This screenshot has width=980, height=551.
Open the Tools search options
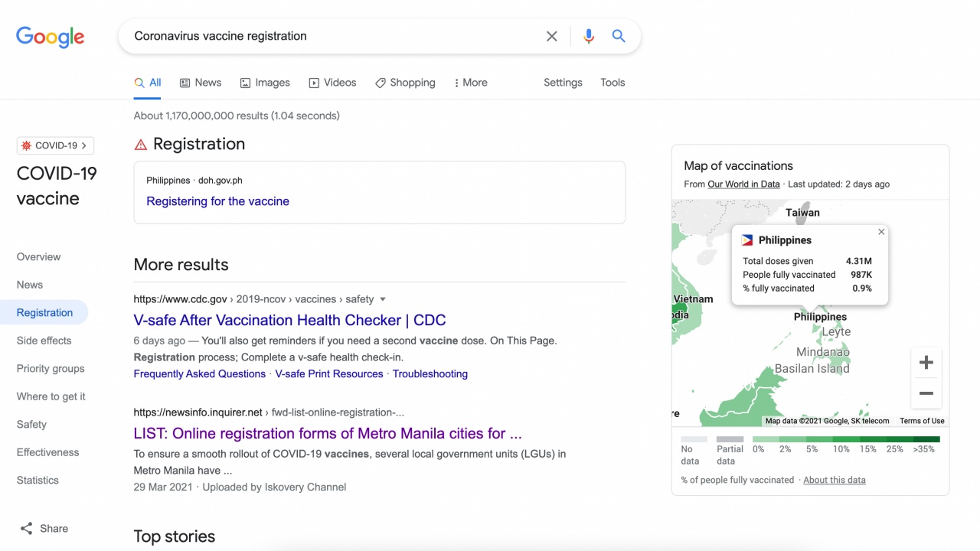pos(612,83)
